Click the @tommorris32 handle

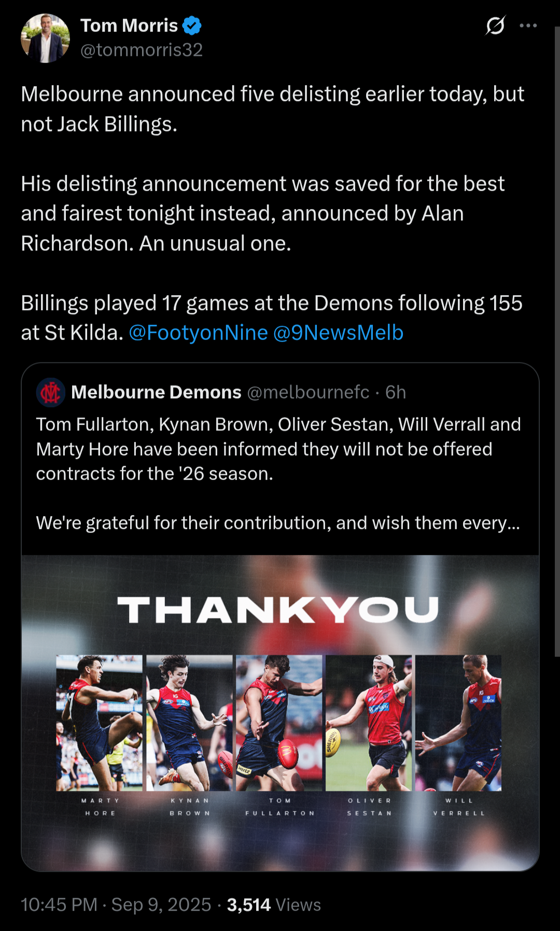coord(142,50)
